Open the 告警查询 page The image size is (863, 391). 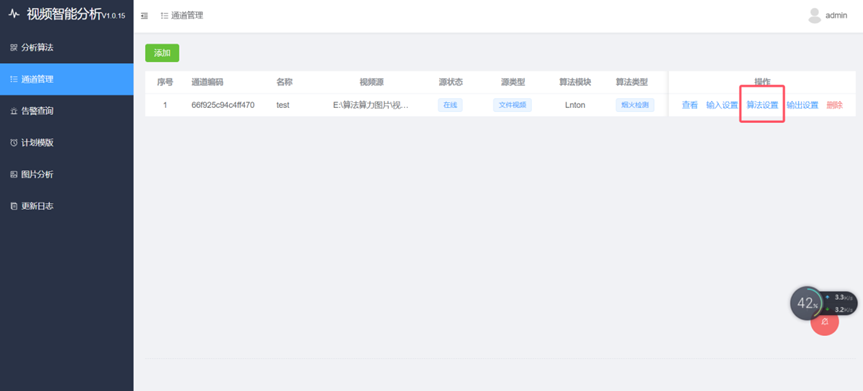pos(67,111)
